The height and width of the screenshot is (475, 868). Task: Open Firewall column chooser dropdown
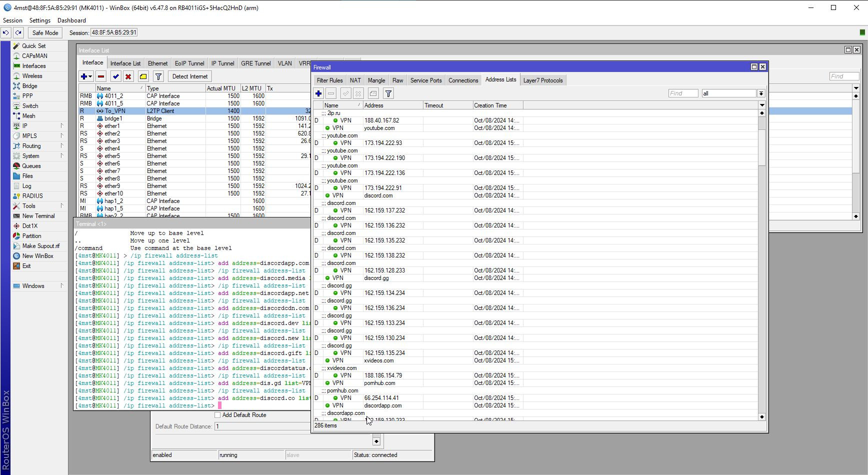pos(762,105)
